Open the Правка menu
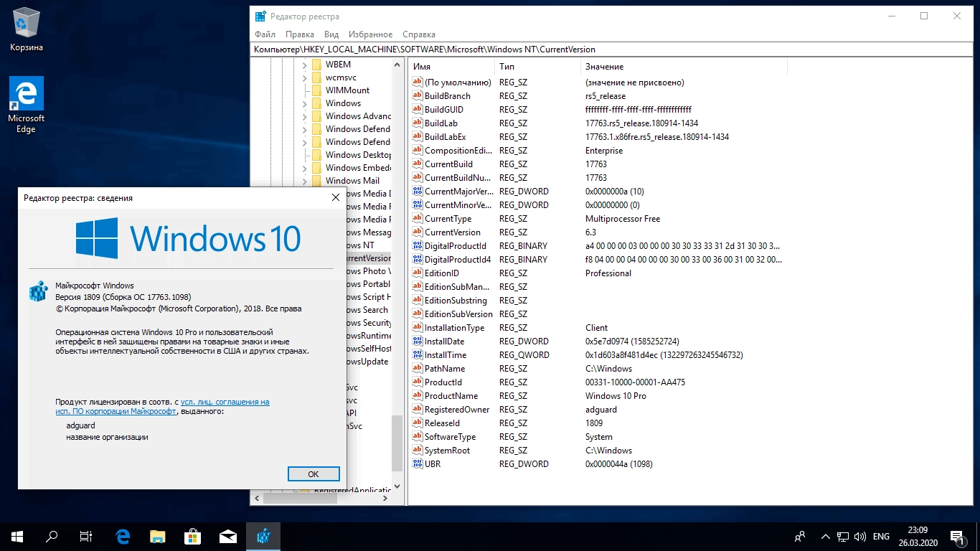Image resolution: width=980 pixels, height=551 pixels. click(x=299, y=34)
